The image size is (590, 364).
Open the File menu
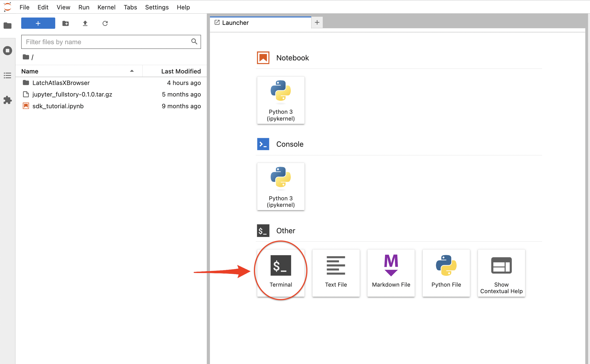click(x=24, y=7)
